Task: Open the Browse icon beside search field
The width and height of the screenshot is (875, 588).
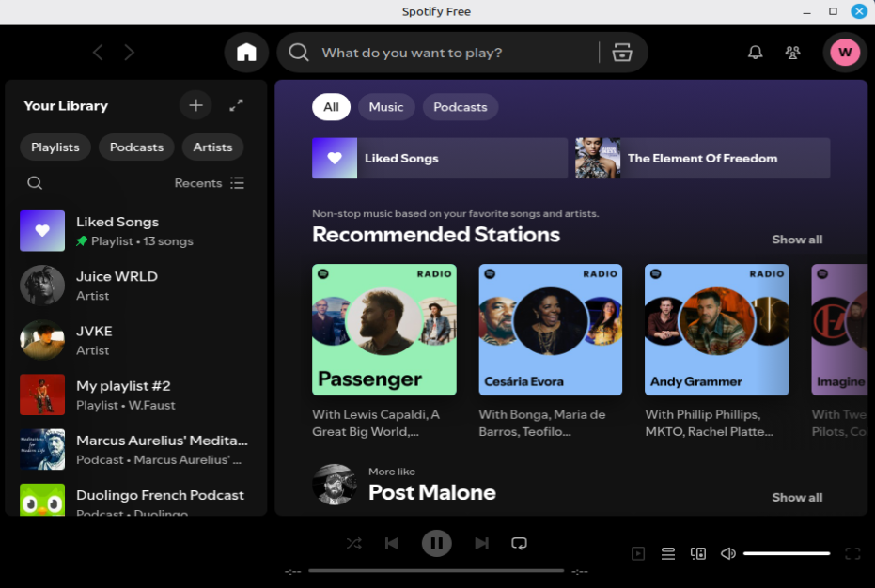Action: click(621, 53)
